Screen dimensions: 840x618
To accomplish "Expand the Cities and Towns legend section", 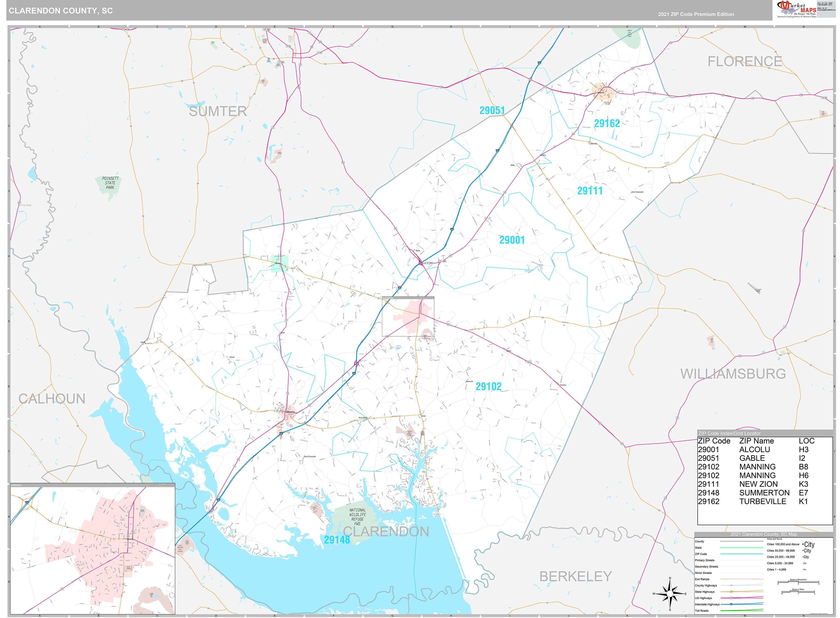I will click(775, 539).
